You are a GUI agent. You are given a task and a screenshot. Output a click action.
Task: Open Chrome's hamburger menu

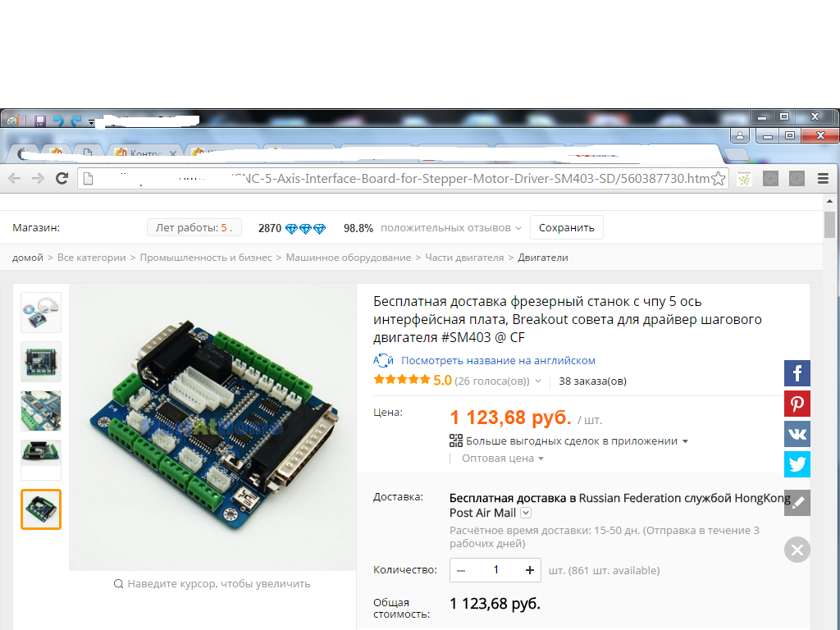[x=824, y=178]
